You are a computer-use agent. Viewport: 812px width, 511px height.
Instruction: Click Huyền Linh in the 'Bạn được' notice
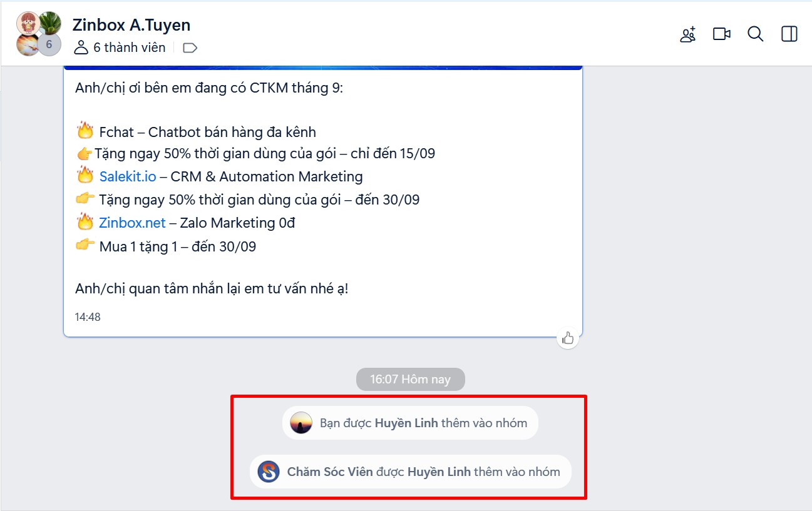click(x=406, y=423)
